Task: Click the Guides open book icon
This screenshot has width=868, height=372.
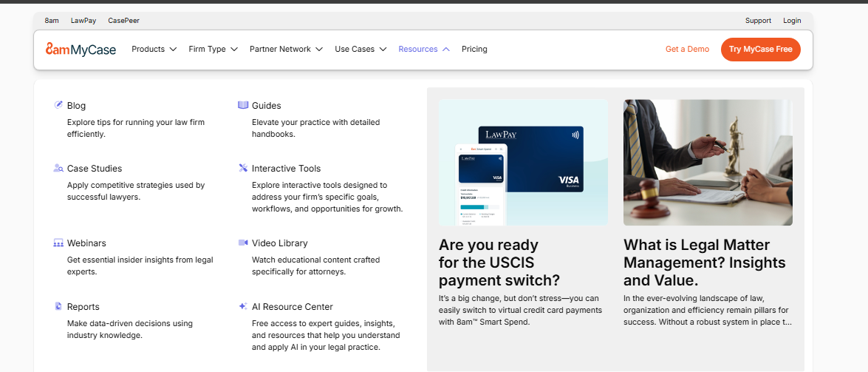Action: [x=243, y=105]
